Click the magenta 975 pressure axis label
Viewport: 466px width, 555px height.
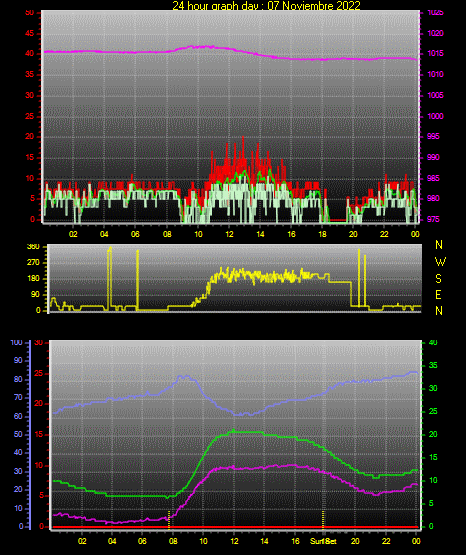433,219
